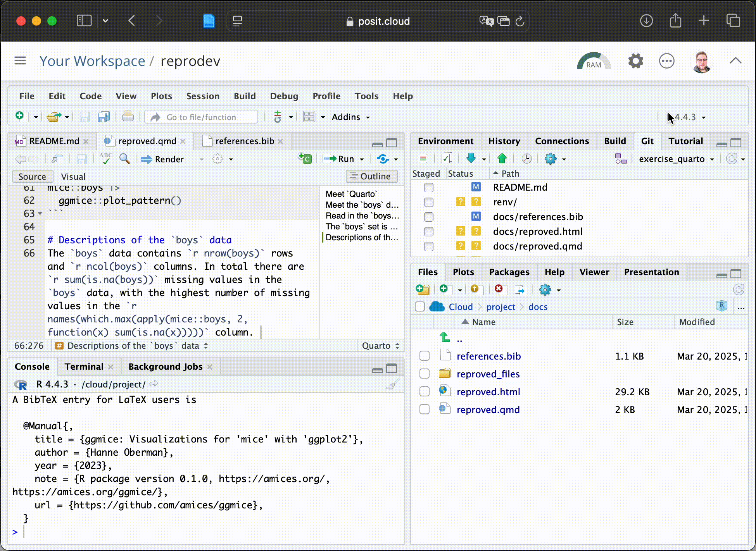Create a New Folder in Files pane

click(x=423, y=289)
